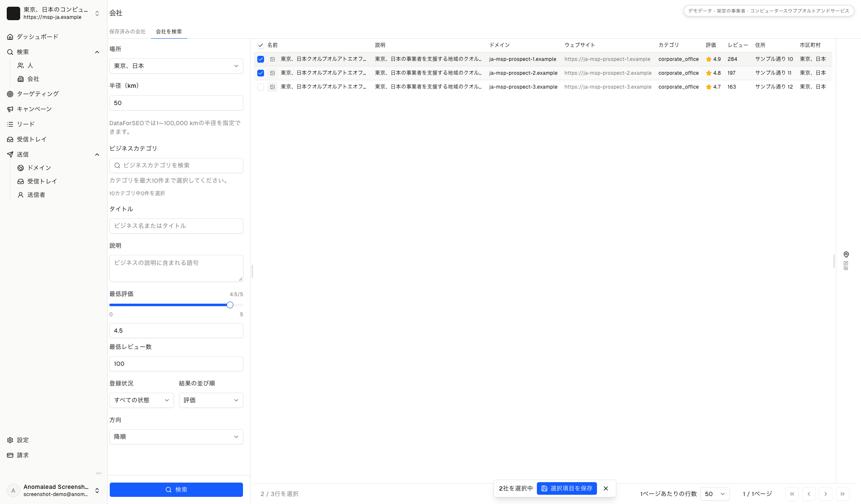Sort by 評価 column header

[x=711, y=45]
